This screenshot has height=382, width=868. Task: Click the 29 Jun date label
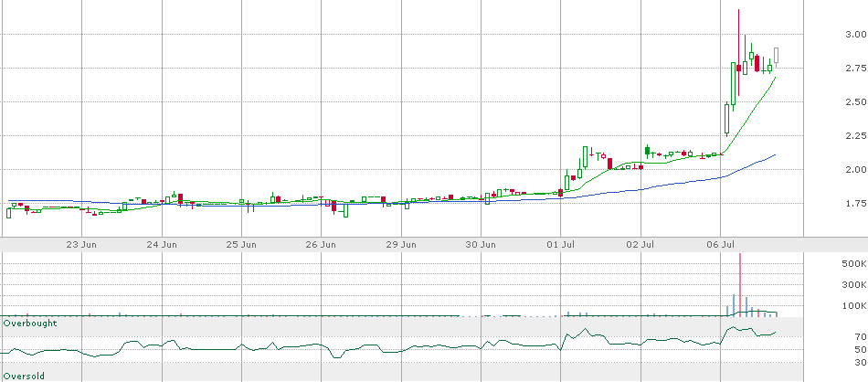401,244
